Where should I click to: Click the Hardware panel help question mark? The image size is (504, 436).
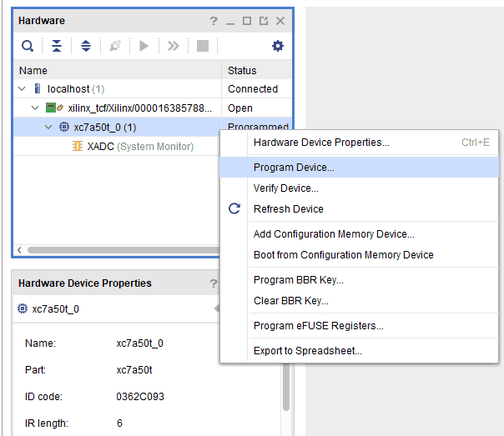point(214,20)
